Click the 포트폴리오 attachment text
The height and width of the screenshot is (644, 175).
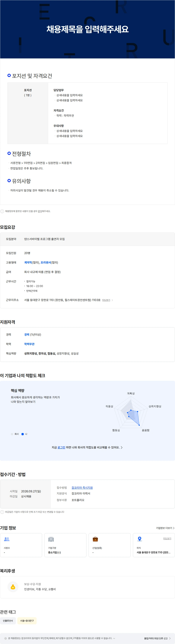click(x=78, y=500)
